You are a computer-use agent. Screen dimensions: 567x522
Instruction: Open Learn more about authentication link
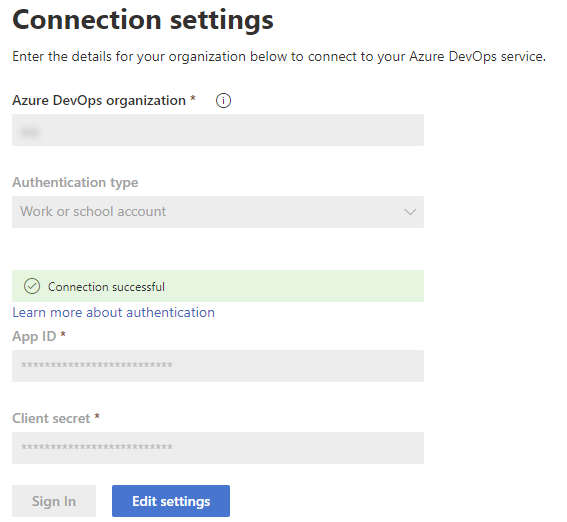pos(114,312)
